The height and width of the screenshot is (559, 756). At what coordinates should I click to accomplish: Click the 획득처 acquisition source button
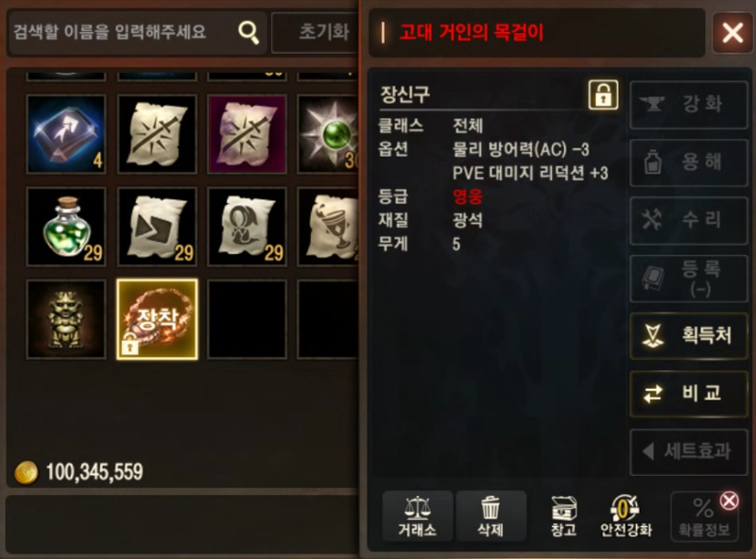click(689, 335)
